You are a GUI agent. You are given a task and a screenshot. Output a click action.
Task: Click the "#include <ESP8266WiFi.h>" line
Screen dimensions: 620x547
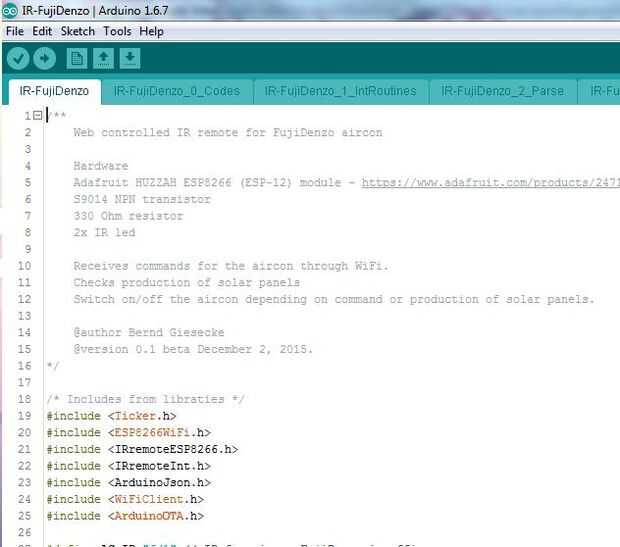[x=129, y=433]
